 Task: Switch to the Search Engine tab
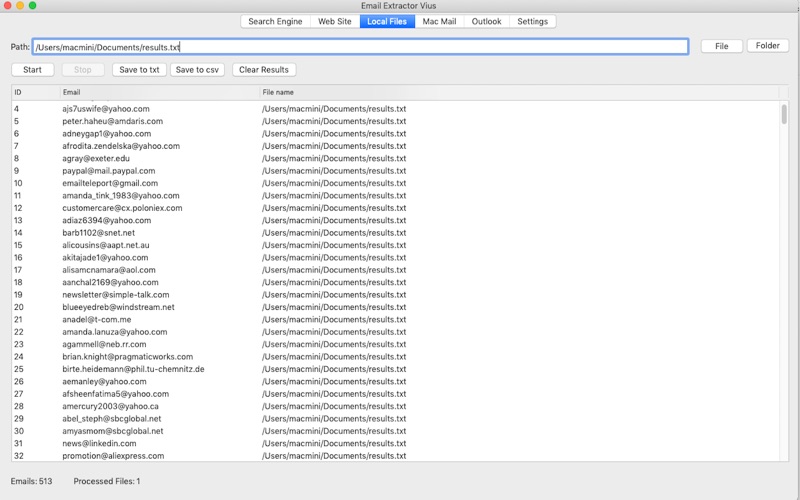pos(275,21)
